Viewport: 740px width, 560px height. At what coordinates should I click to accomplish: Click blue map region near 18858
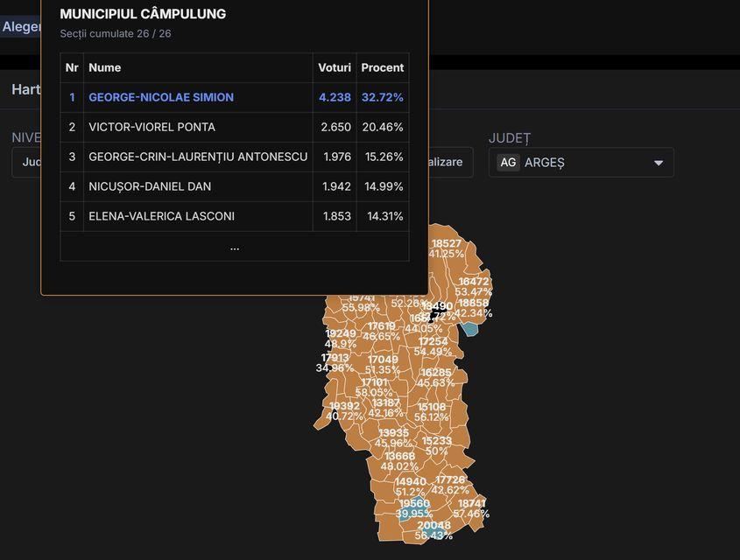[469, 329]
